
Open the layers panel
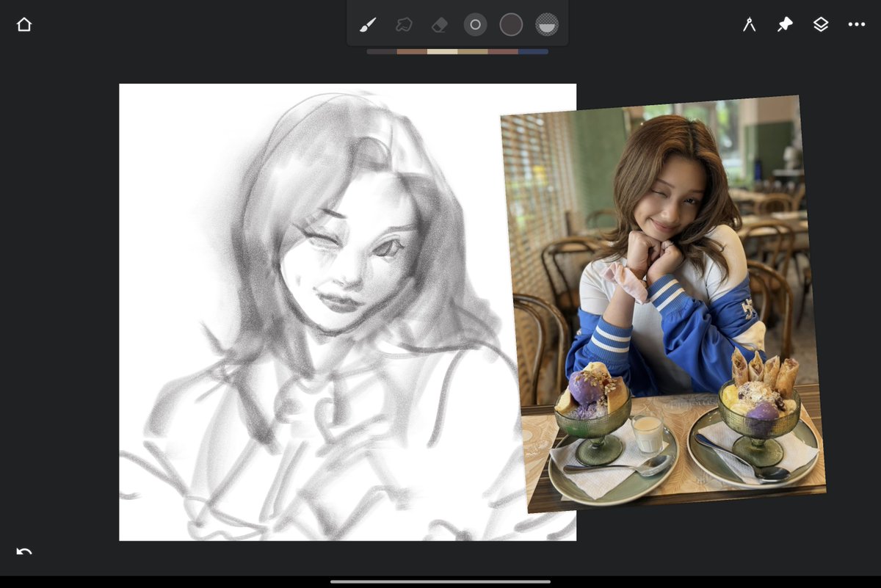[x=821, y=25]
